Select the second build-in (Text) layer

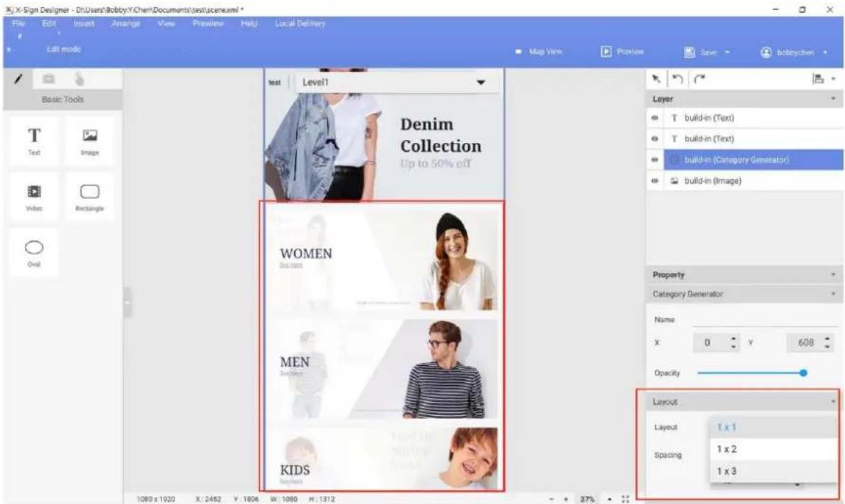[753, 139]
